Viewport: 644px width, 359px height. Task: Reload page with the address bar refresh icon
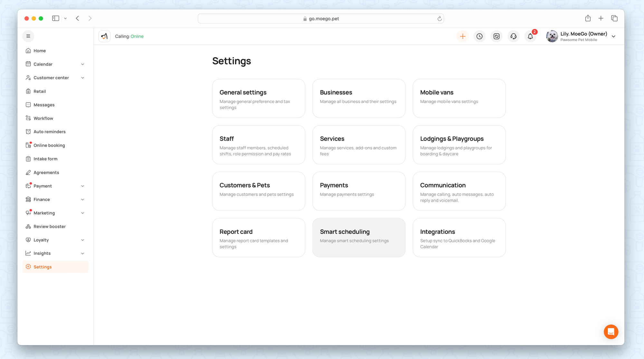tap(439, 19)
